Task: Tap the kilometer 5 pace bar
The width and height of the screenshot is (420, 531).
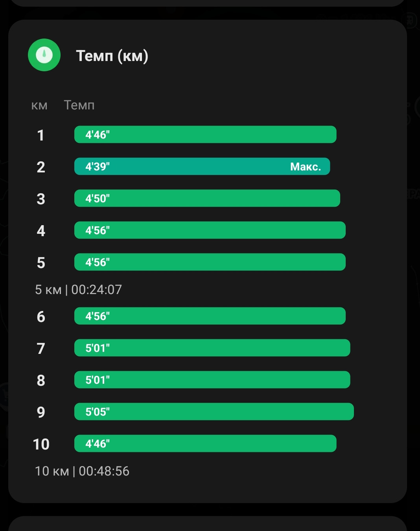Action: [210, 262]
